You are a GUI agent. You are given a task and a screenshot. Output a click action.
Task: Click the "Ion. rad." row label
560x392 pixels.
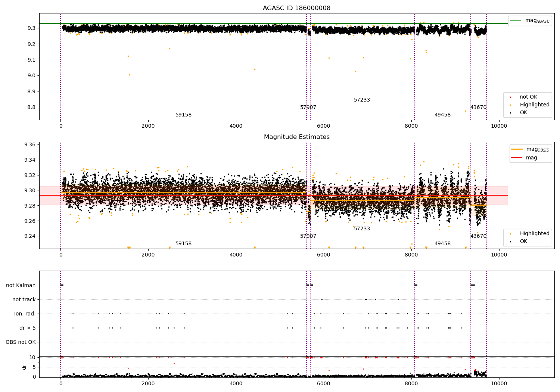[x=25, y=314]
